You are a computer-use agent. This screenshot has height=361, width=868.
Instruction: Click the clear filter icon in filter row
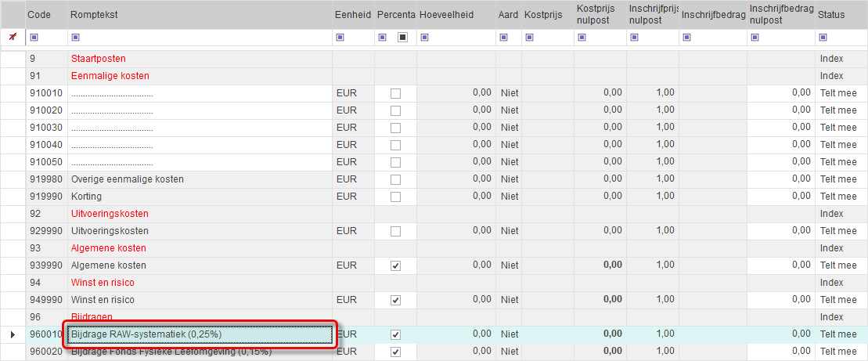click(12, 37)
